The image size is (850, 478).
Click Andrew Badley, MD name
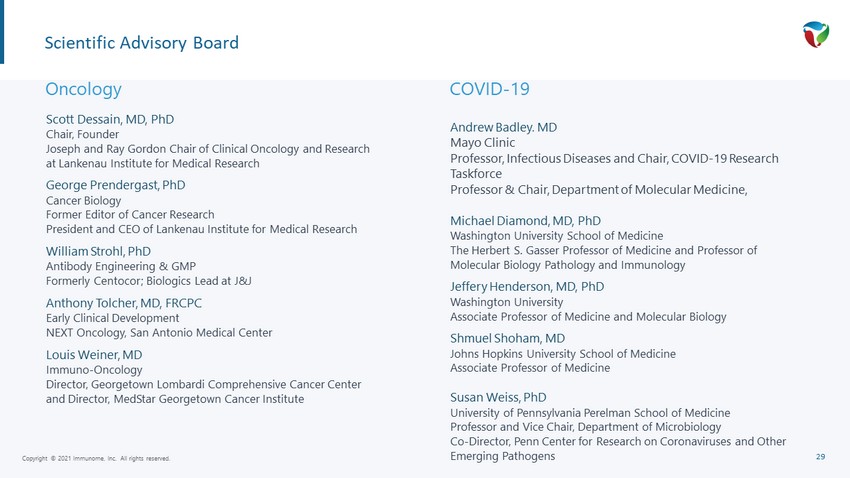point(503,127)
